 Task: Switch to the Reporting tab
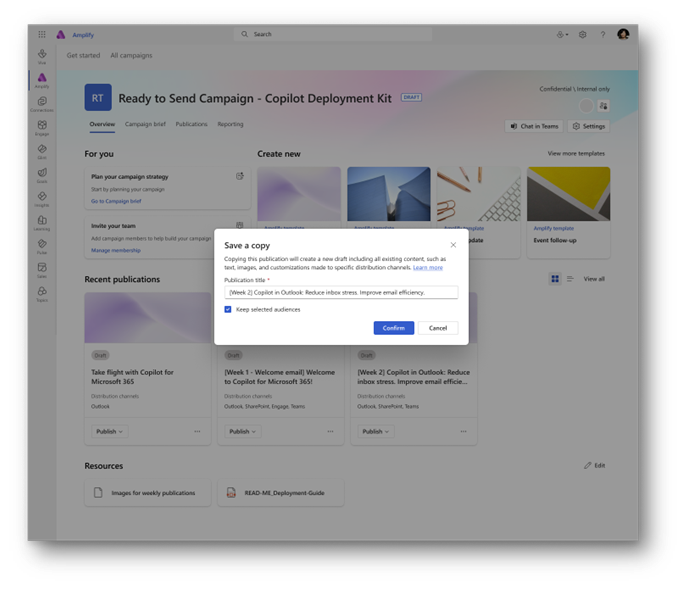tap(230, 124)
